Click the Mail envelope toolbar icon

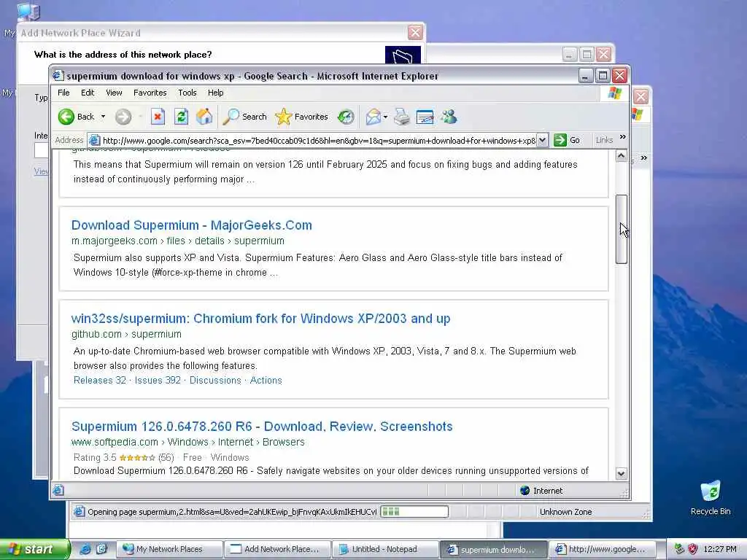(373, 117)
